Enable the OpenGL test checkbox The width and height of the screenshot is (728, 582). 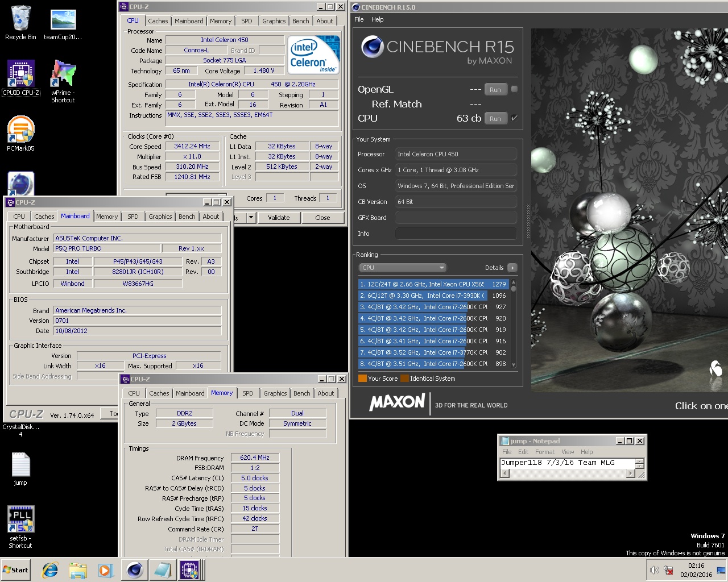click(x=514, y=89)
